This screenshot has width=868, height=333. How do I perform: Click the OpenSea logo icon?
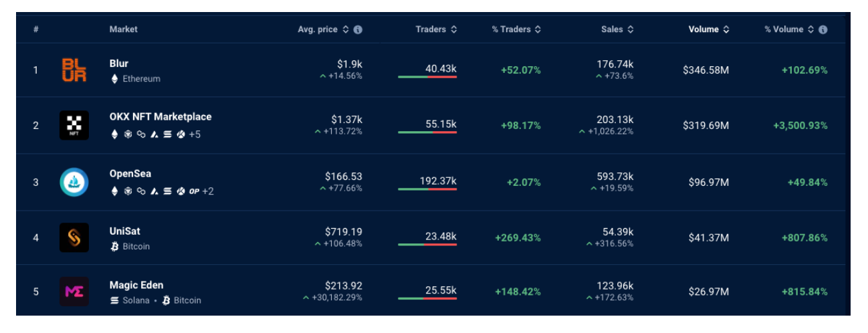coord(74,183)
